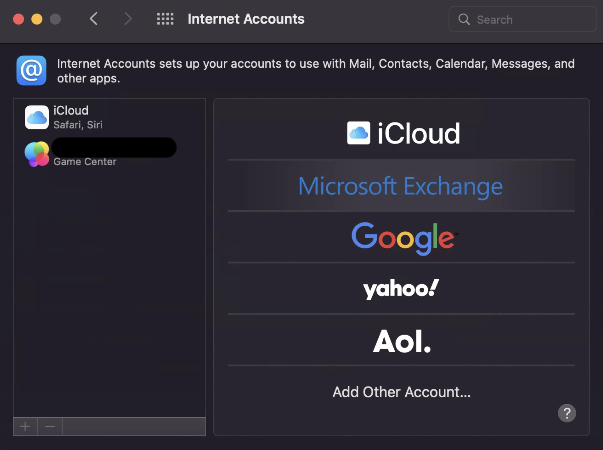Image resolution: width=603 pixels, height=450 pixels.
Task: Choose Yahoo as account provider
Action: pos(401,289)
